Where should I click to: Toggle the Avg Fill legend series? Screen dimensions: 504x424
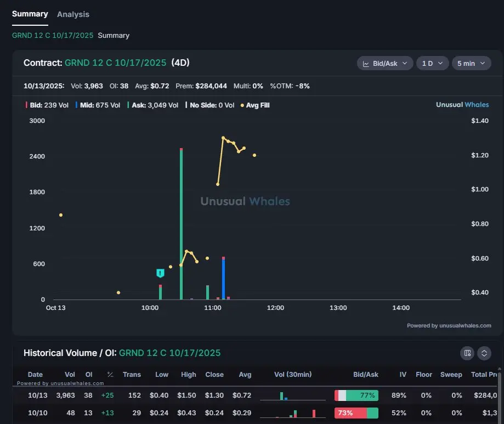255,105
